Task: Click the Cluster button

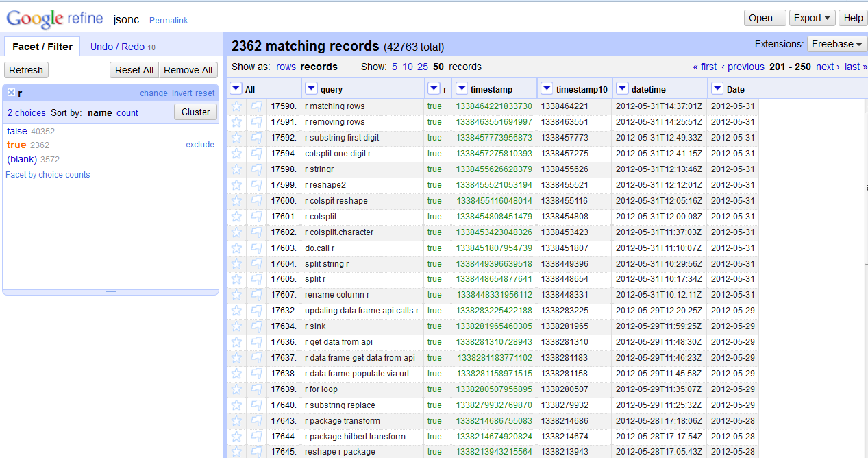Action: 195,112
